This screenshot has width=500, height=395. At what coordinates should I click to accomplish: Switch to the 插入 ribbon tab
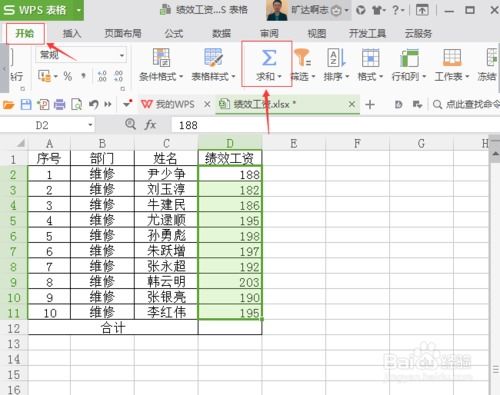(72, 33)
